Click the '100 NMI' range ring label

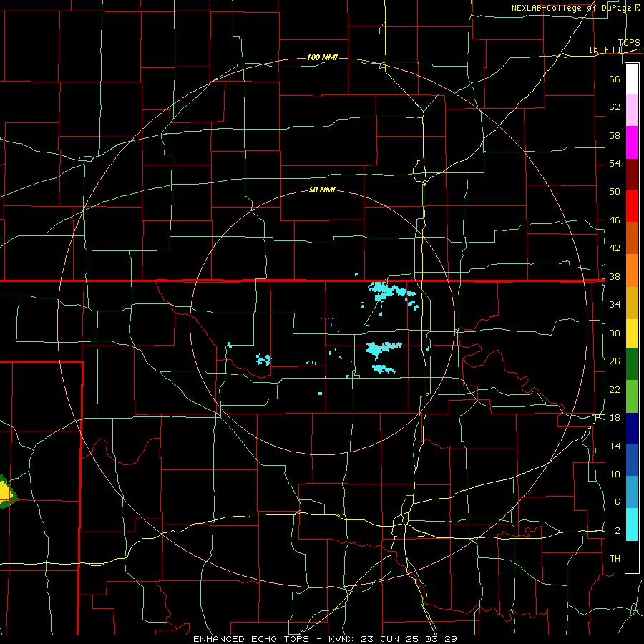click(322, 57)
